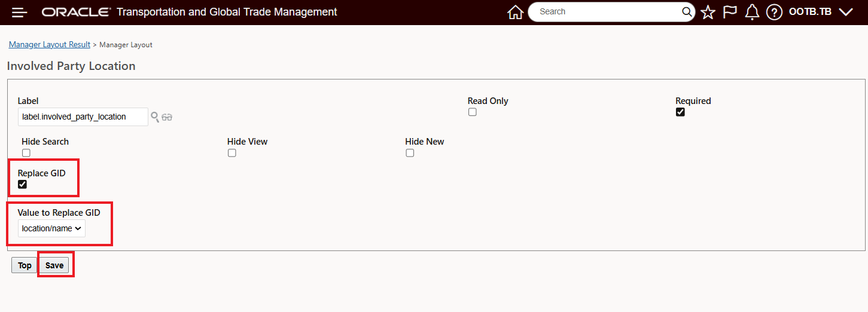The height and width of the screenshot is (312, 868).
Task: Click the Save button
Action: (54, 265)
